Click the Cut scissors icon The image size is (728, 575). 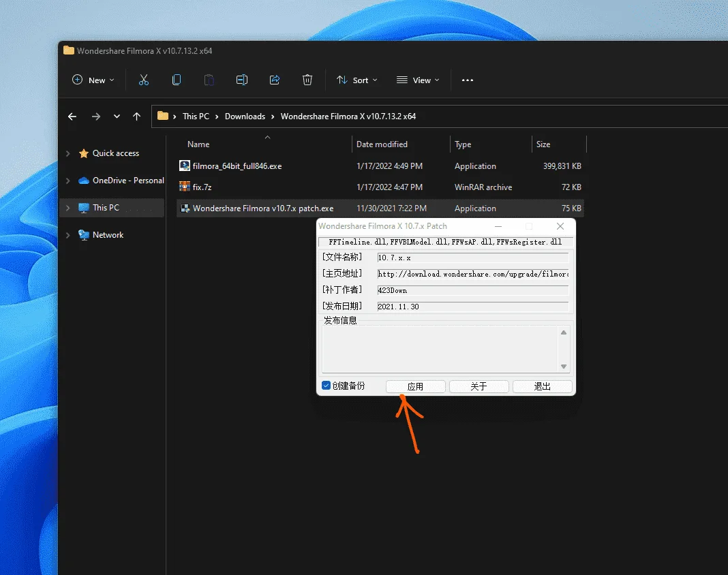coord(144,80)
